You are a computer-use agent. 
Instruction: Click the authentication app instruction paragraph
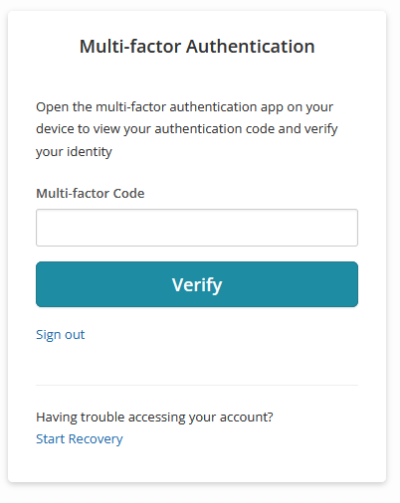click(187, 129)
